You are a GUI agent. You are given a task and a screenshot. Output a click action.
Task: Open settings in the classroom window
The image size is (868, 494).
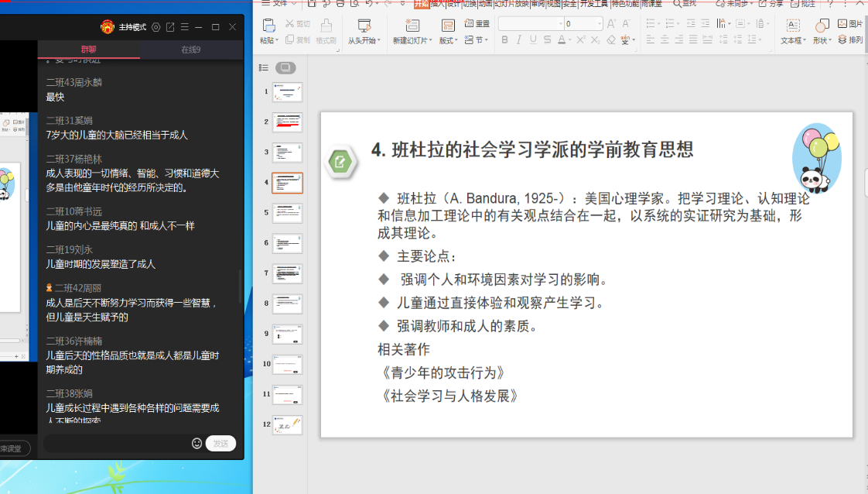coord(156,27)
